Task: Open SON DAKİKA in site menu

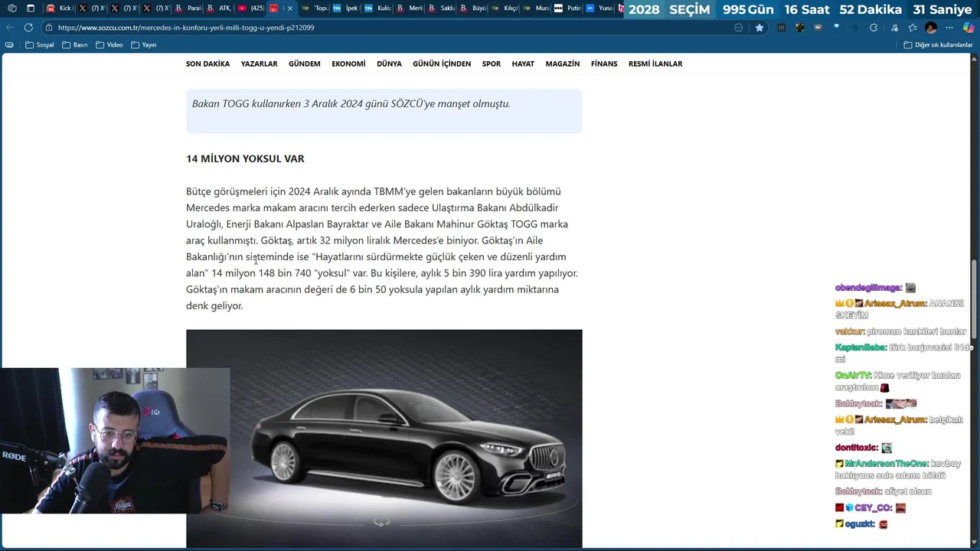Action: tap(207, 64)
